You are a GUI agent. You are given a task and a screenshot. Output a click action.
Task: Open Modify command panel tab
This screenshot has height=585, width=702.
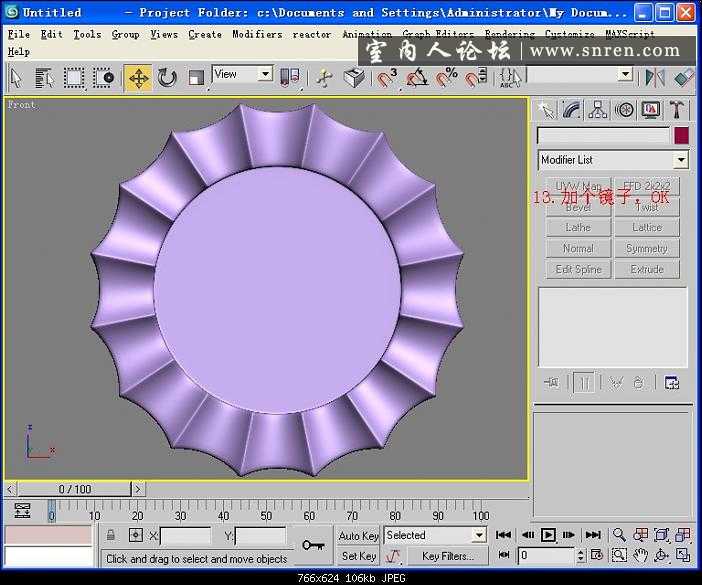tap(572, 110)
